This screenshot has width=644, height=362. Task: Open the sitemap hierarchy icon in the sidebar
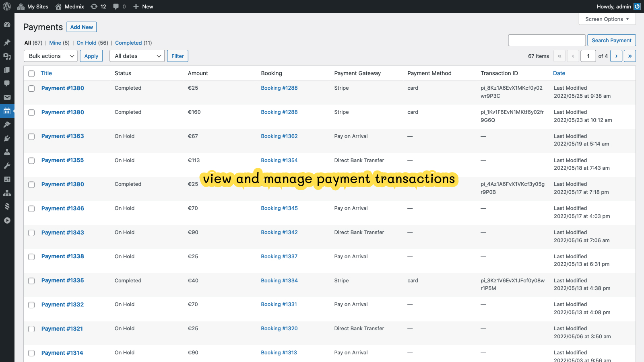7,193
